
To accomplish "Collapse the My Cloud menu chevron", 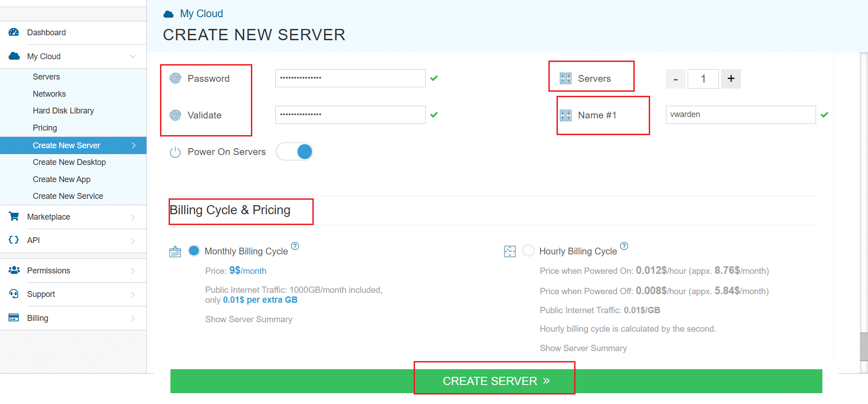I will [133, 56].
